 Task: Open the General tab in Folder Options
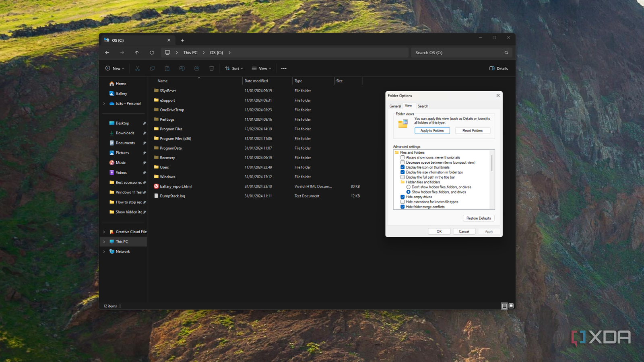pos(395,106)
